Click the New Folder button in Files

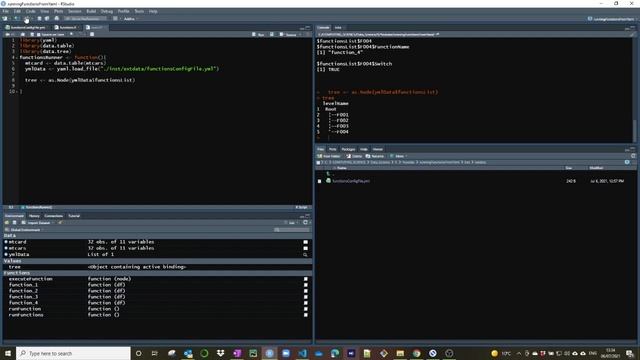[x=329, y=156]
